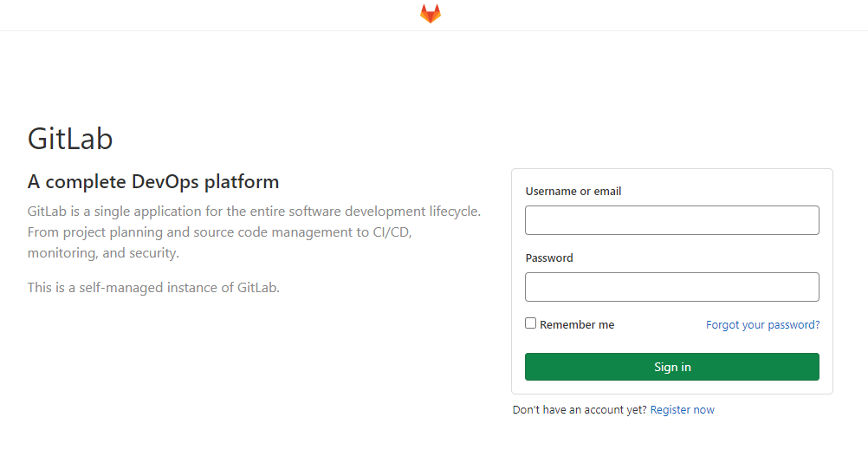This screenshot has height=463, width=868.
Task: Focus the Password input field
Action: pos(672,287)
